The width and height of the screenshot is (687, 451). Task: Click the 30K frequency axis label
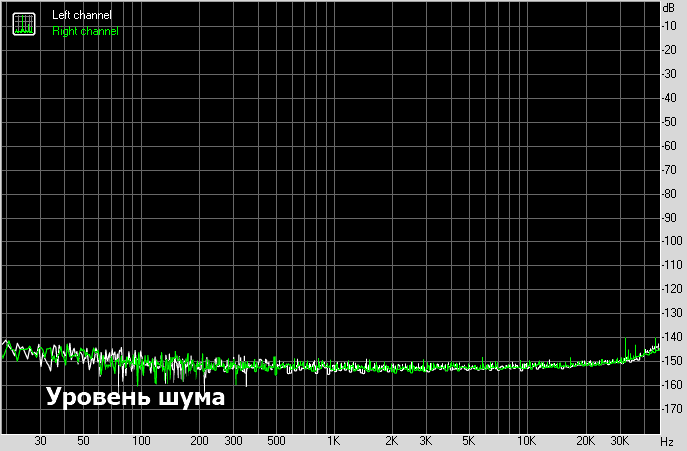[x=620, y=441]
